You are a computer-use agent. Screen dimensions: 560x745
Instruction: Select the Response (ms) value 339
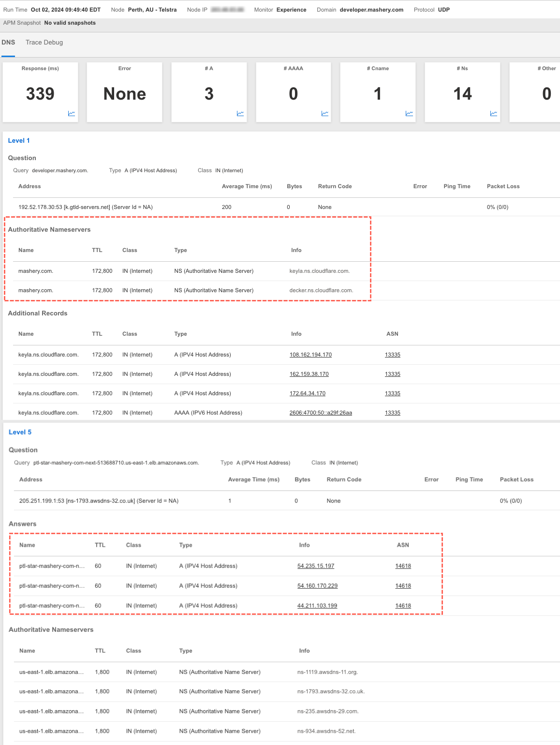[40, 94]
